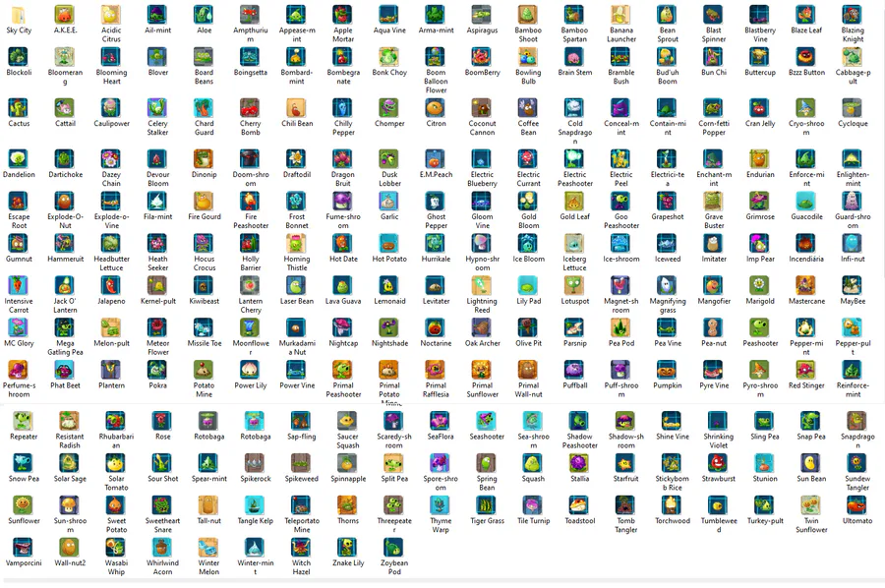Screen dimensions: 885x588
Task: Click the Cherry Bomb icon
Action: point(250,108)
